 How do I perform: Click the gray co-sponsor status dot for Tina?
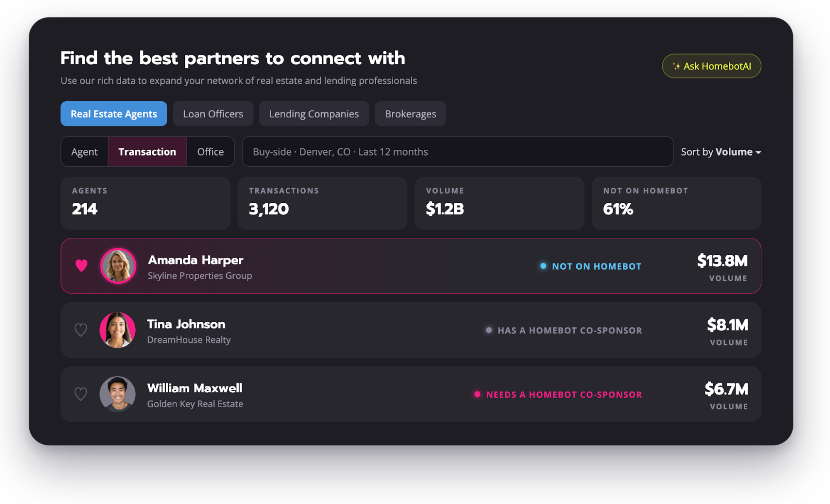point(489,330)
